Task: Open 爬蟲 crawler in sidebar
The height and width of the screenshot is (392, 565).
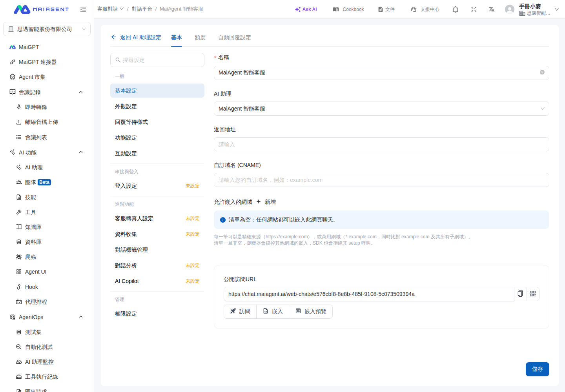Action: (47, 257)
